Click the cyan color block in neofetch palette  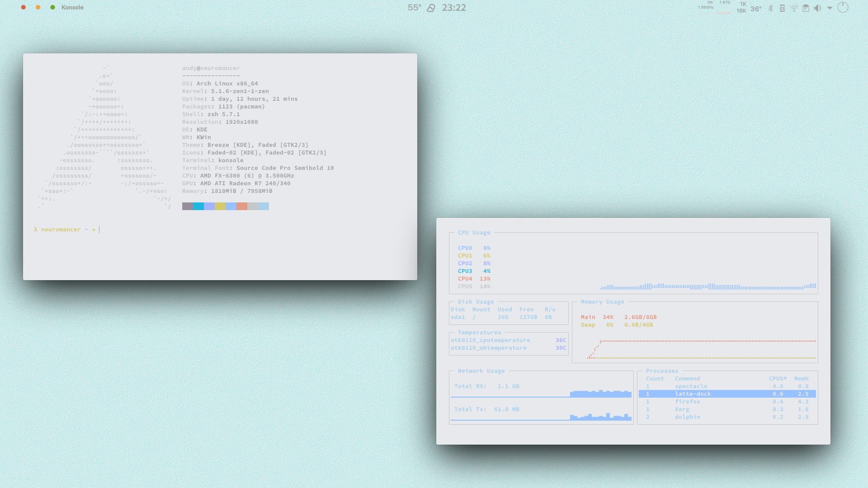click(x=198, y=206)
